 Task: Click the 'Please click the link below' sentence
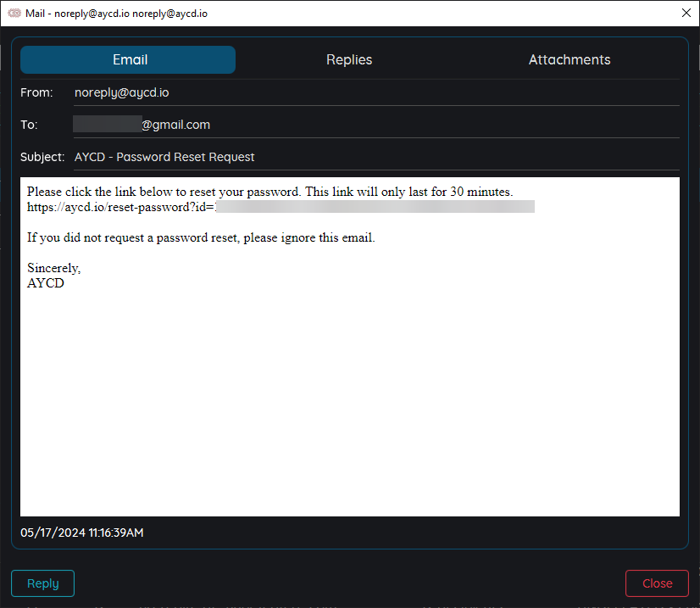click(270, 192)
